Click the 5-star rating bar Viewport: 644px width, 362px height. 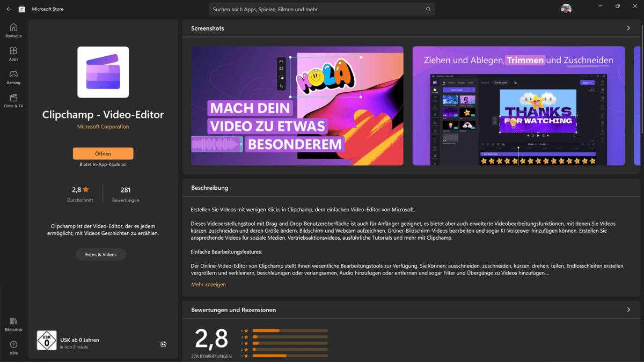point(290,330)
